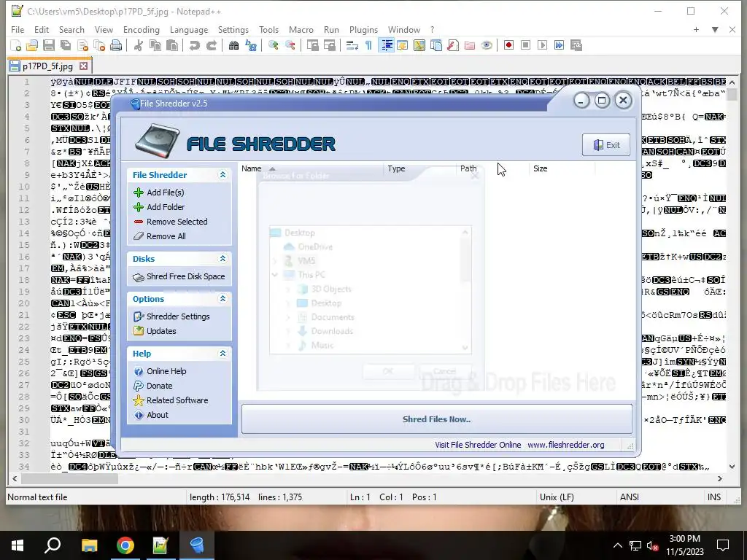
Task: Click Shred Free Disk Space option
Action: (x=179, y=276)
